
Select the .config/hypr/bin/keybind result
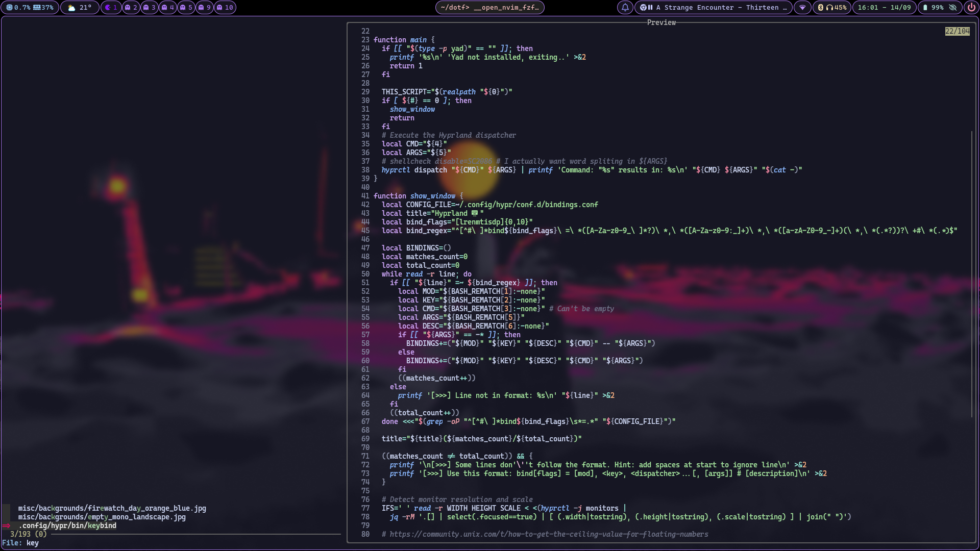(67, 525)
